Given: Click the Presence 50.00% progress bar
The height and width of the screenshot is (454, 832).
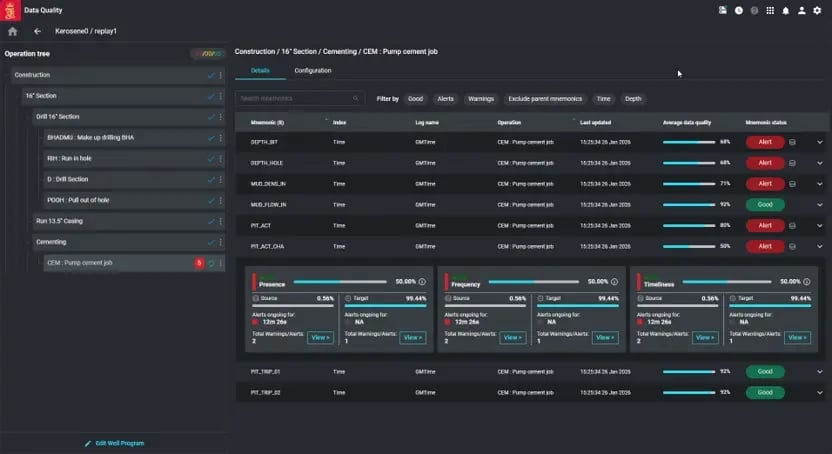Looking at the screenshot, I should 340,282.
